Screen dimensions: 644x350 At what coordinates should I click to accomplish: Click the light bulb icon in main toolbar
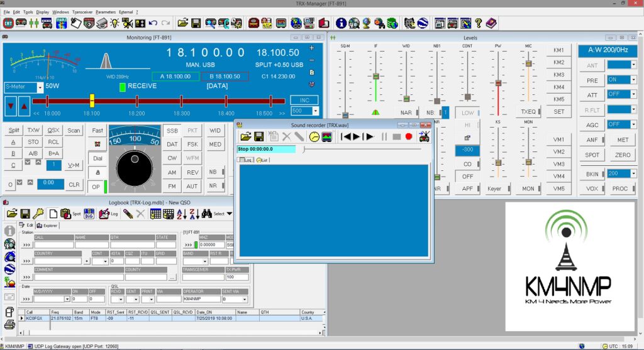point(114,23)
